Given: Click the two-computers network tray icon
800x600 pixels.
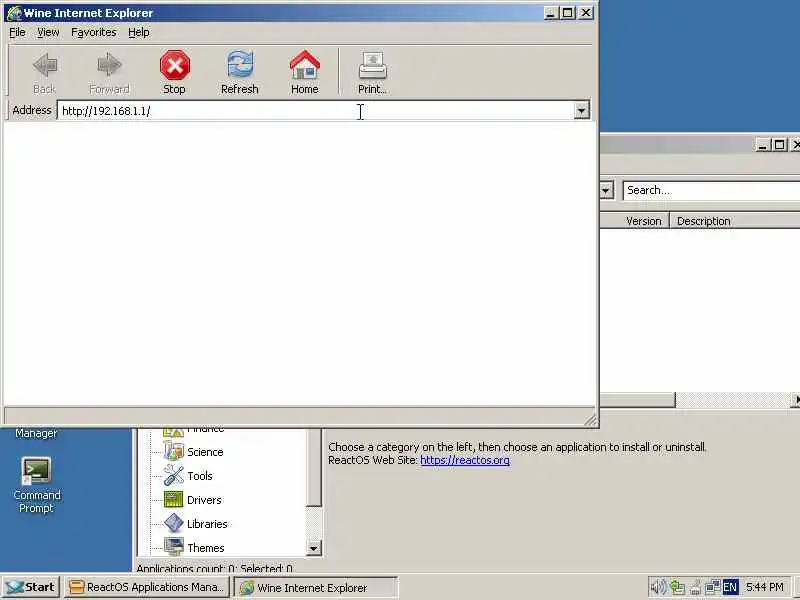Looking at the screenshot, I should [713, 587].
